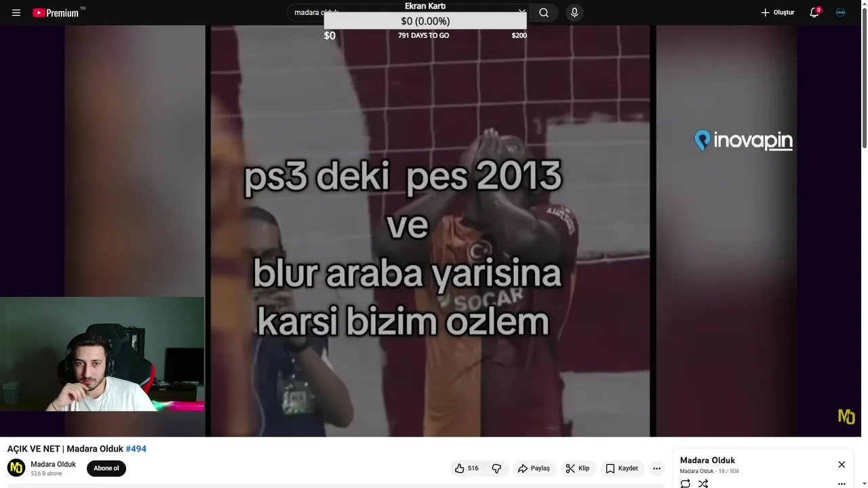The width and height of the screenshot is (868, 488).
Task: Click the webcam overlay of streamer
Action: 102,354
